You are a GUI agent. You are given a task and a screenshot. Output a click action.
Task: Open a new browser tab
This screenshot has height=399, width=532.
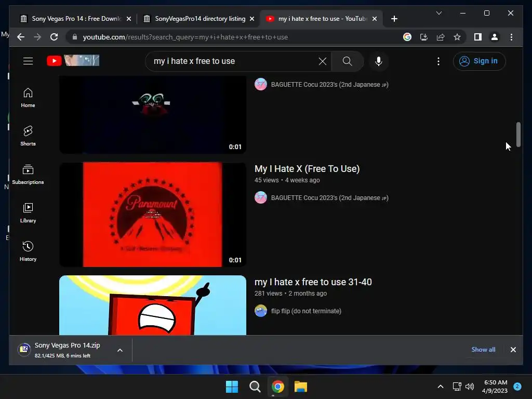394,19
